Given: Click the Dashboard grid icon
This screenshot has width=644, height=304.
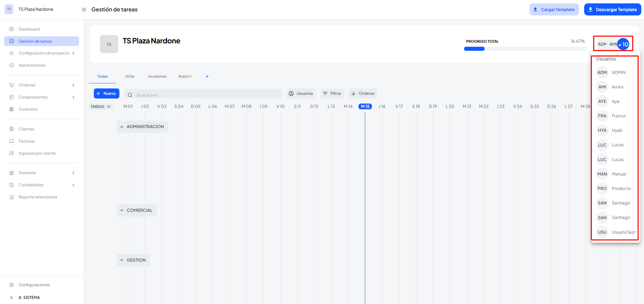Looking at the screenshot, I should (x=11, y=29).
